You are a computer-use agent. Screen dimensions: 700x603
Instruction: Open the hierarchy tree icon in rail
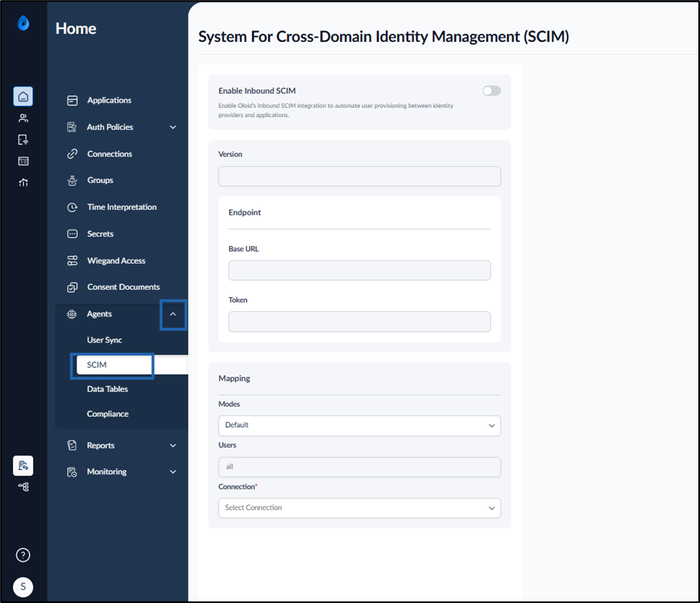(x=23, y=487)
